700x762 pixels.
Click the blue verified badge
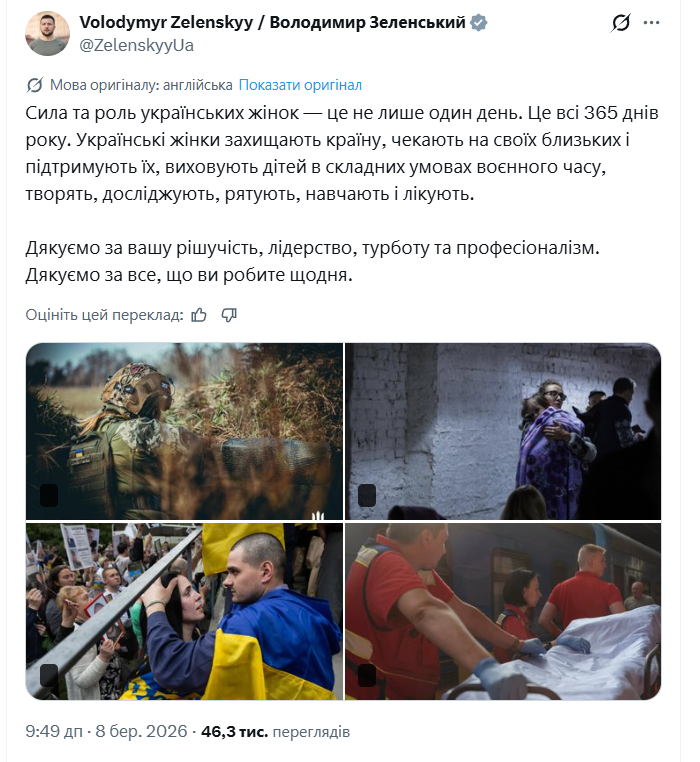479,22
